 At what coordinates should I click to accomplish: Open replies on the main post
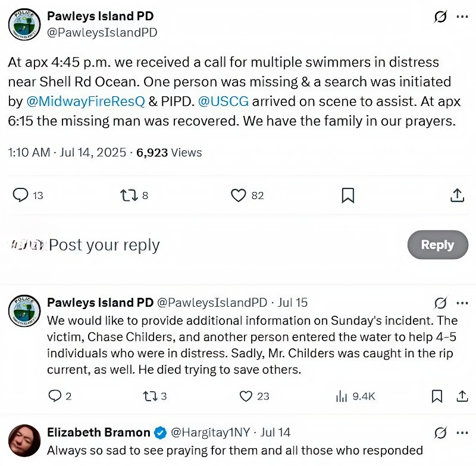coord(21,195)
